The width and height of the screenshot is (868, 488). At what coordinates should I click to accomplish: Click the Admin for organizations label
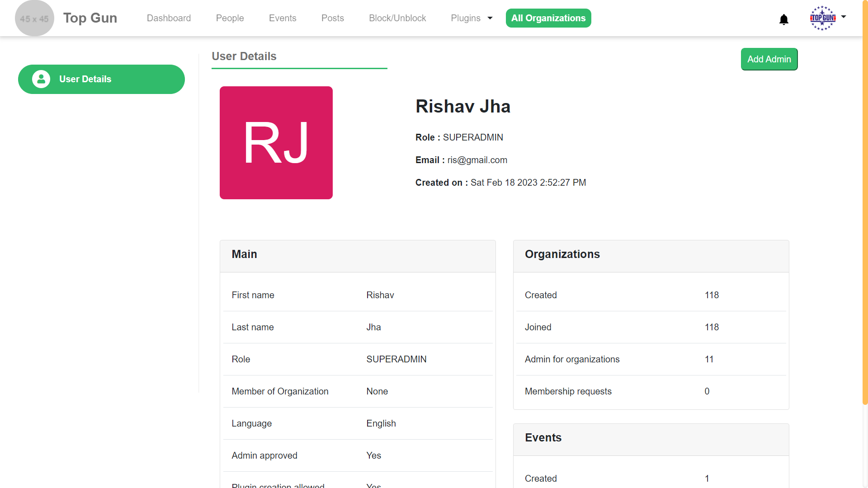pyautogui.click(x=572, y=359)
